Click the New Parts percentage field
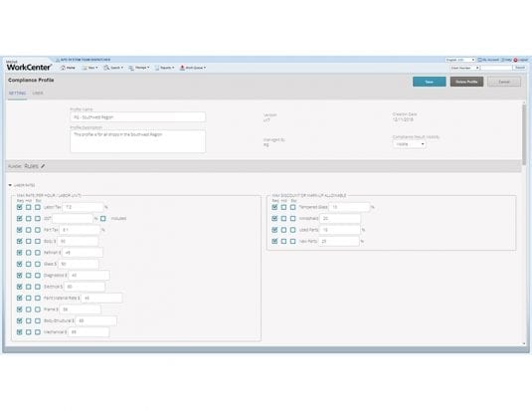532x411 pixels. 339,241
